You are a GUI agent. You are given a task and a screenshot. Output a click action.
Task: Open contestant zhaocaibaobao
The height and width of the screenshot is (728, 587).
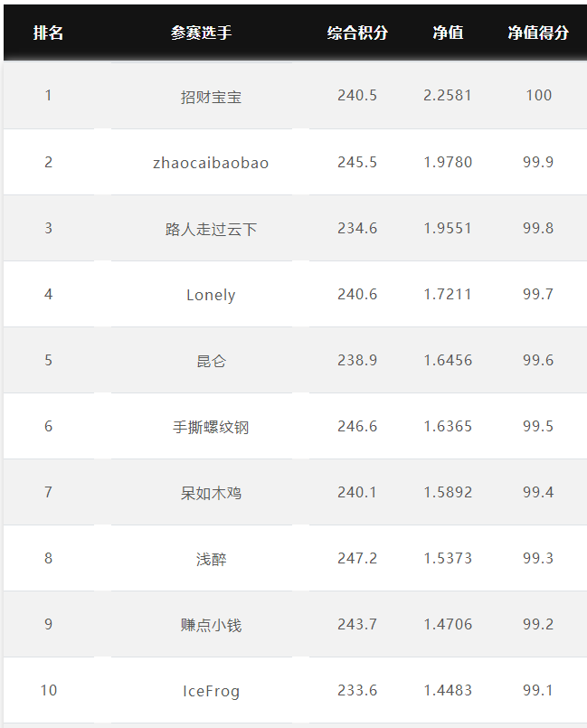pos(211,163)
